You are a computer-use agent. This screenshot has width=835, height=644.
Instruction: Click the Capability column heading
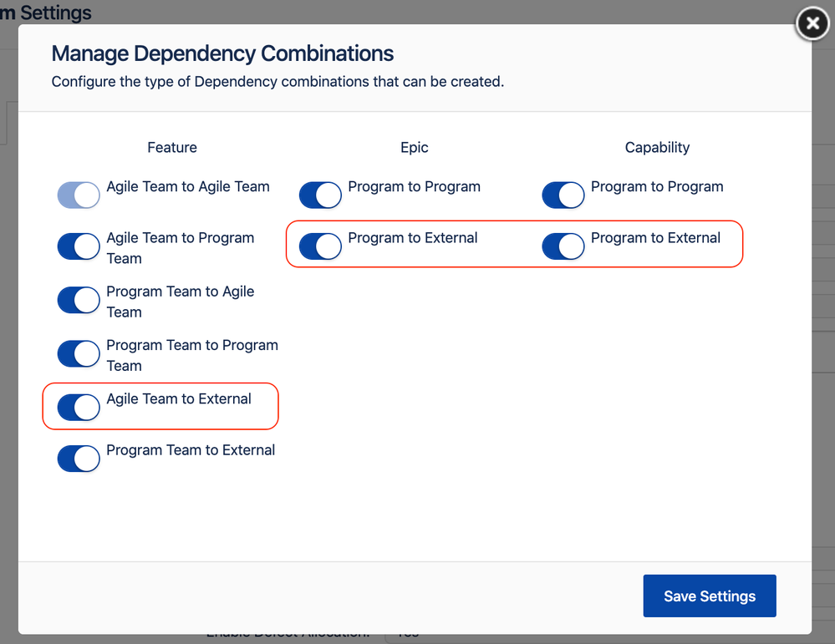tap(657, 148)
